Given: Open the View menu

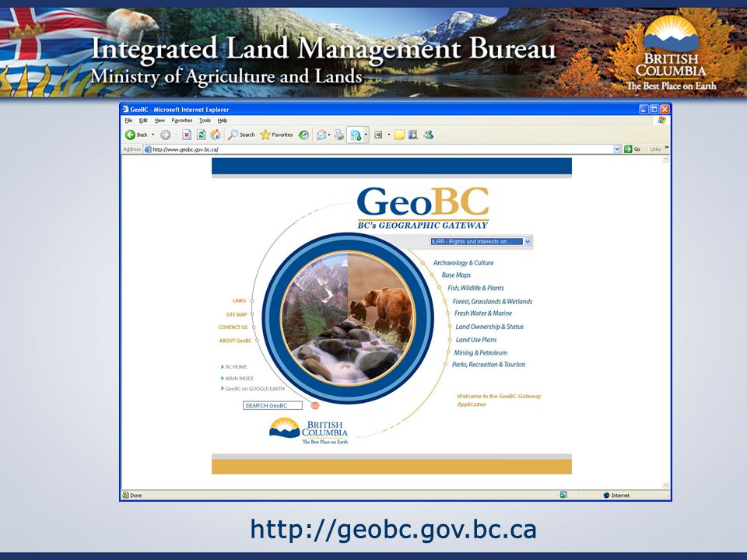Looking at the screenshot, I should pyautogui.click(x=160, y=121).
